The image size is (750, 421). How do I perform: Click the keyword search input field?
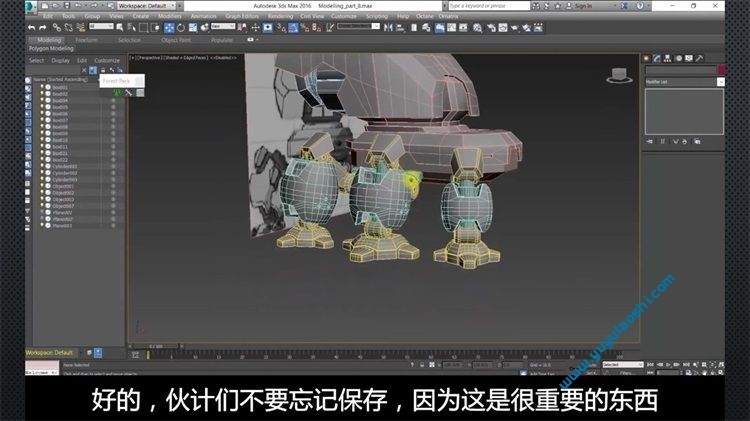[489, 6]
